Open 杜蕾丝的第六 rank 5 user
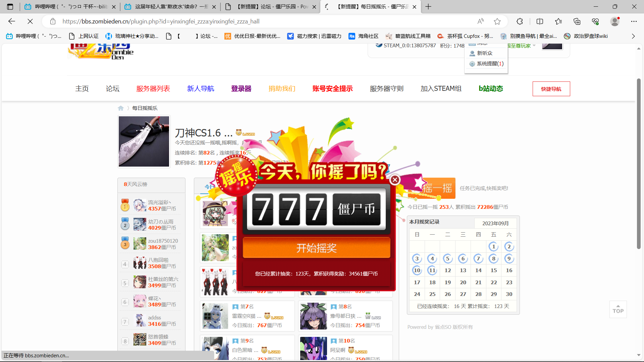The image size is (644, 362). click(163, 279)
